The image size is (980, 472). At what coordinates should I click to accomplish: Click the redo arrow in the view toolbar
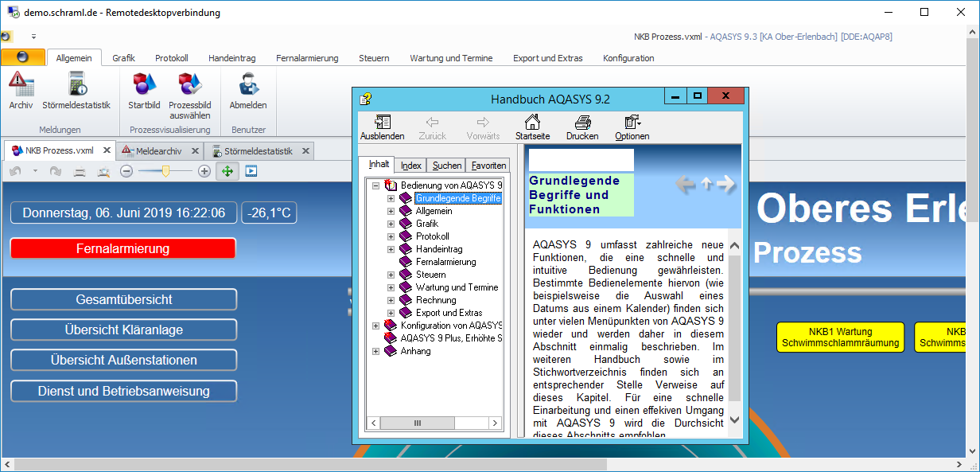point(56,171)
